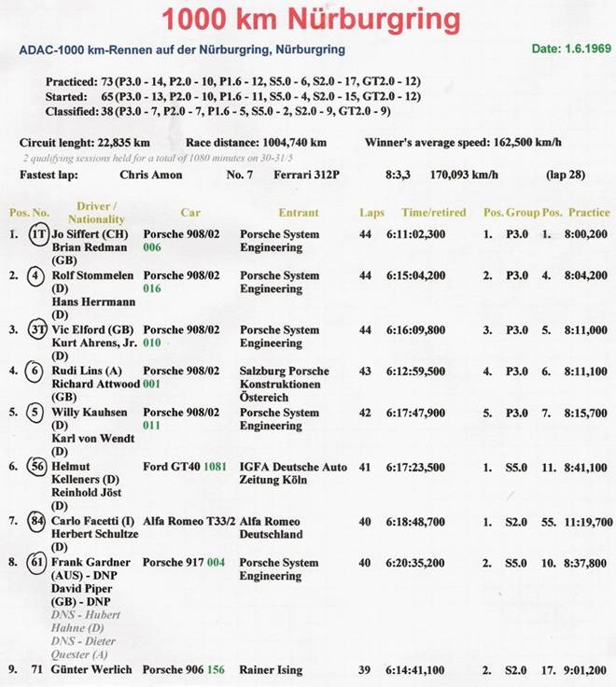Click entrant "Salzburg Porsche Konstruktionen"
616x687 pixels.
point(285,378)
